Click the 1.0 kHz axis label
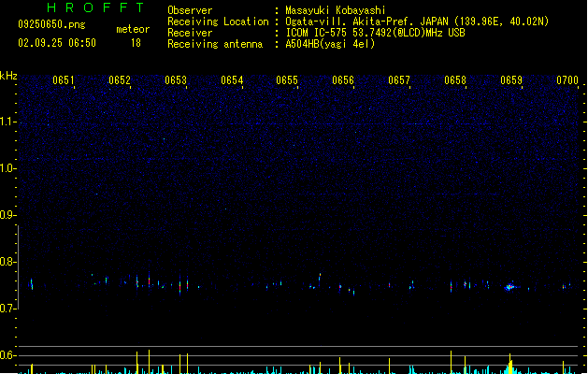 click(x=8, y=168)
